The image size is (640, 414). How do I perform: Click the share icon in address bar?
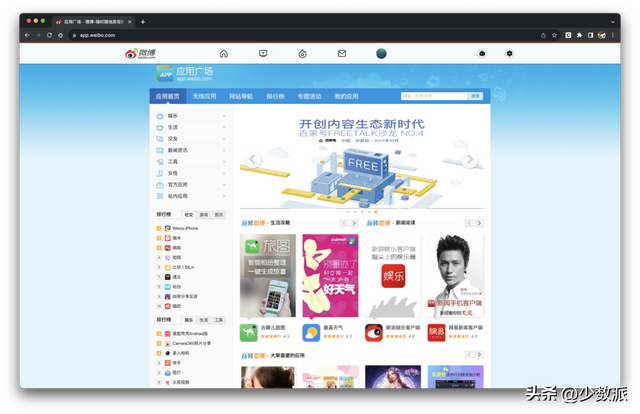click(543, 35)
